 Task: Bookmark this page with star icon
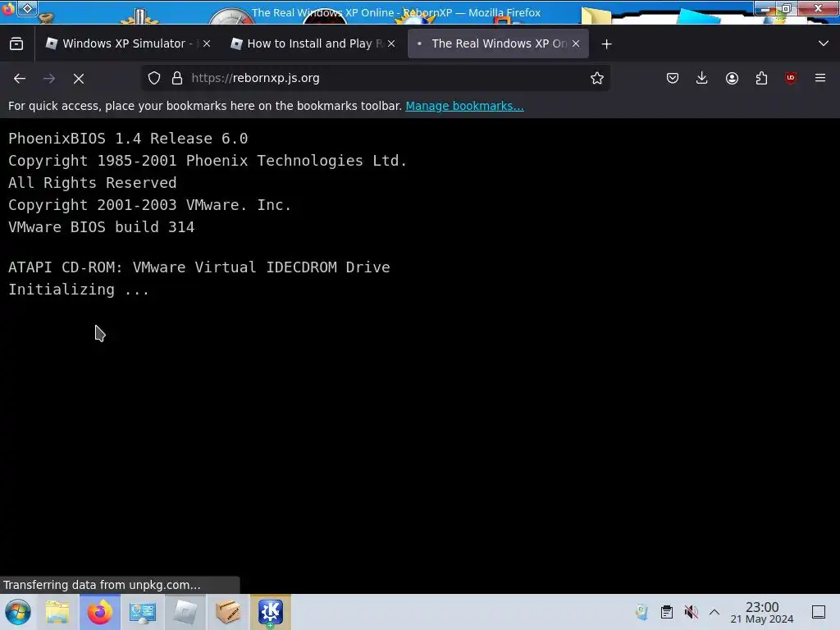597,78
